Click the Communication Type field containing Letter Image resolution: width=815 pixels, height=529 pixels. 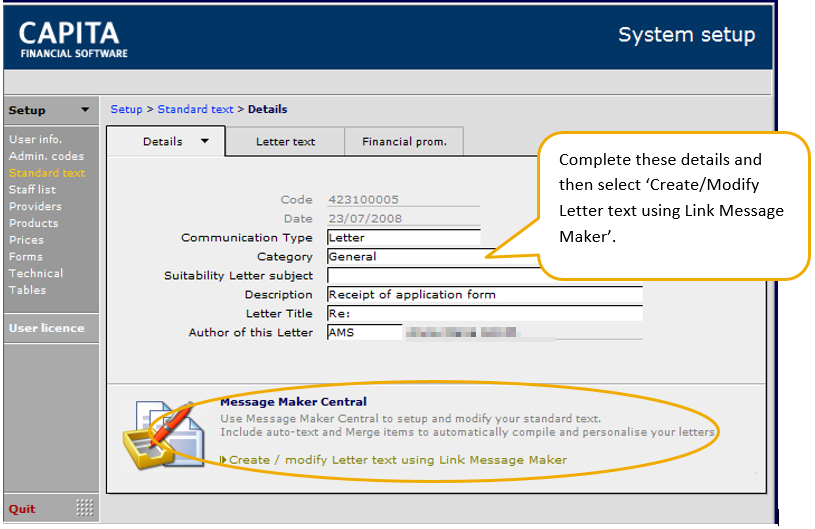(x=404, y=237)
